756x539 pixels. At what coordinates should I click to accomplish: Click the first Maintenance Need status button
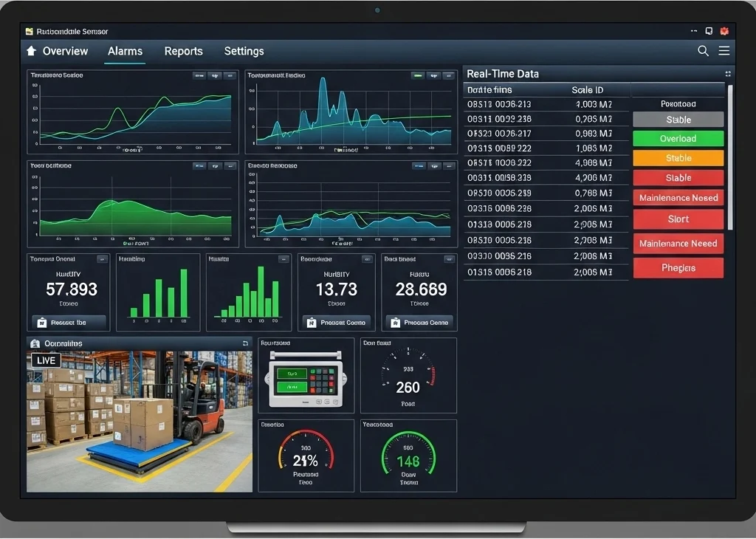678,198
